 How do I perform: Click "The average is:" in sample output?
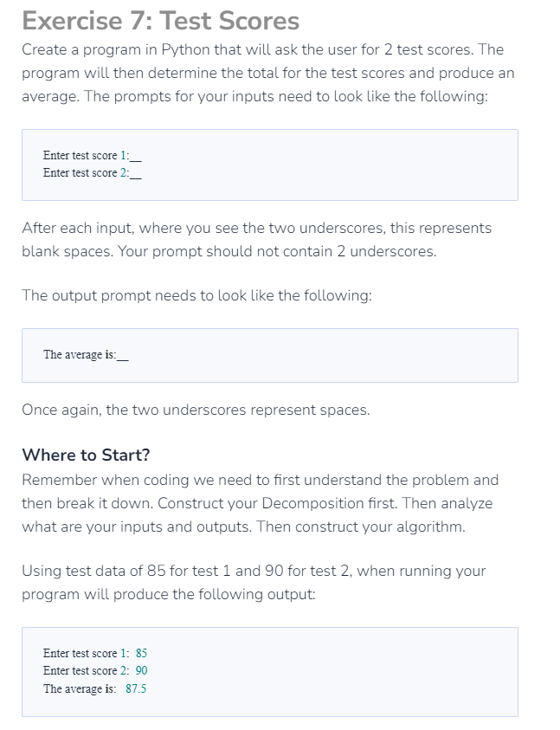pos(80,688)
